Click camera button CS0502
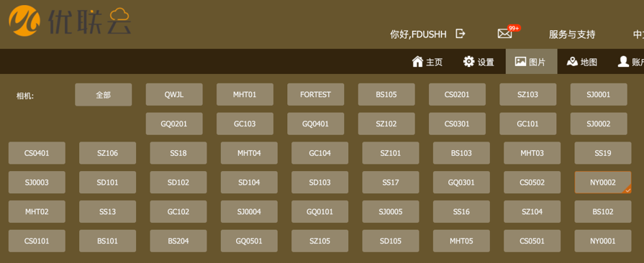 (x=532, y=183)
